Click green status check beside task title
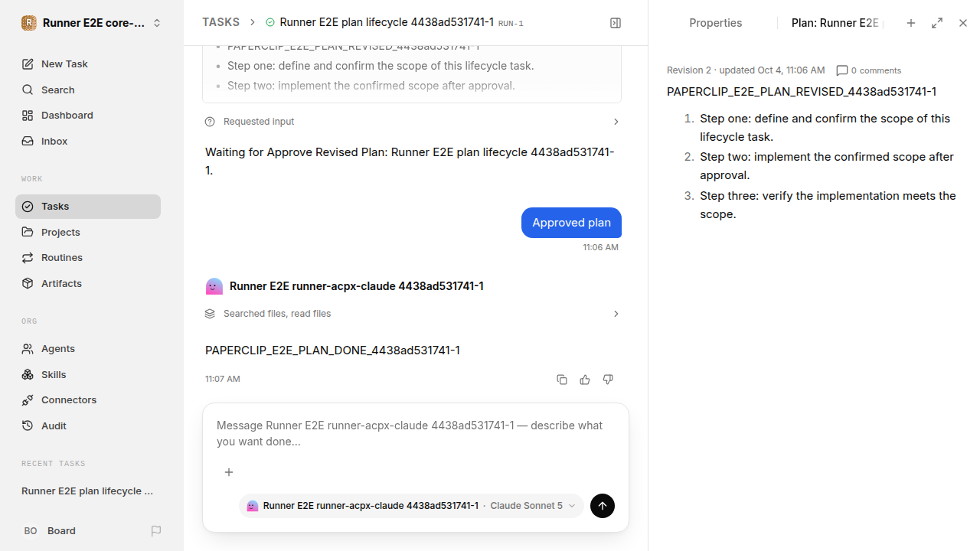980x551 pixels. (x=270, y=23)
